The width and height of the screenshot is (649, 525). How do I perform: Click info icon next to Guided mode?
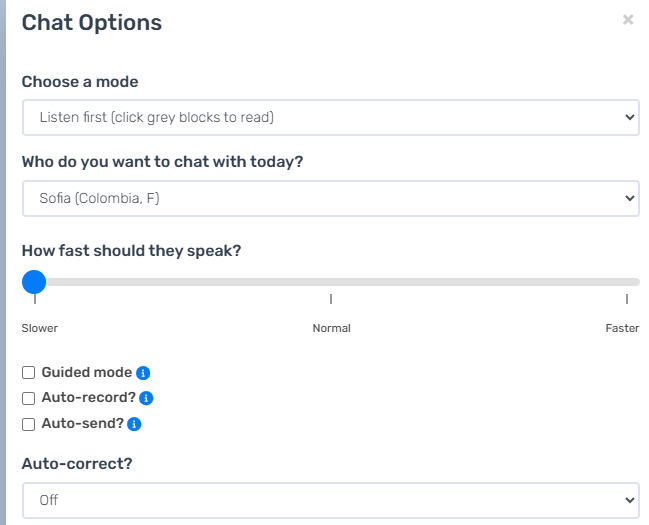pyautogui.click(x=143, y=373)
